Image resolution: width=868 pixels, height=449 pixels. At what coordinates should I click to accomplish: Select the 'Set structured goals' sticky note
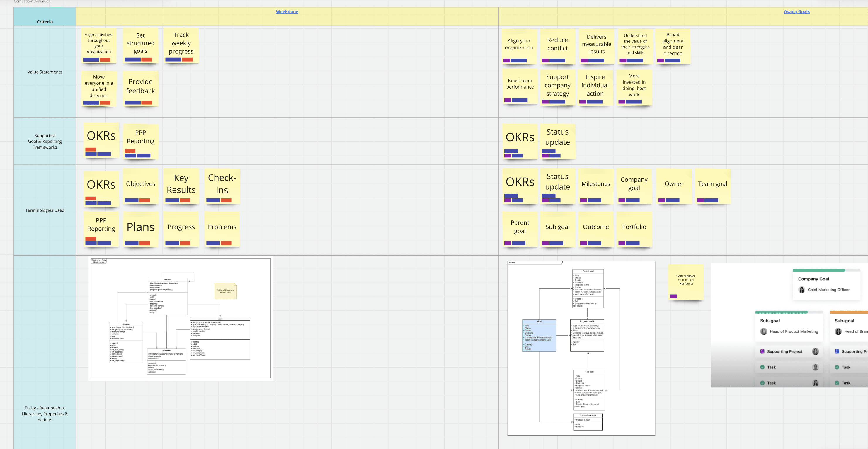140,45
